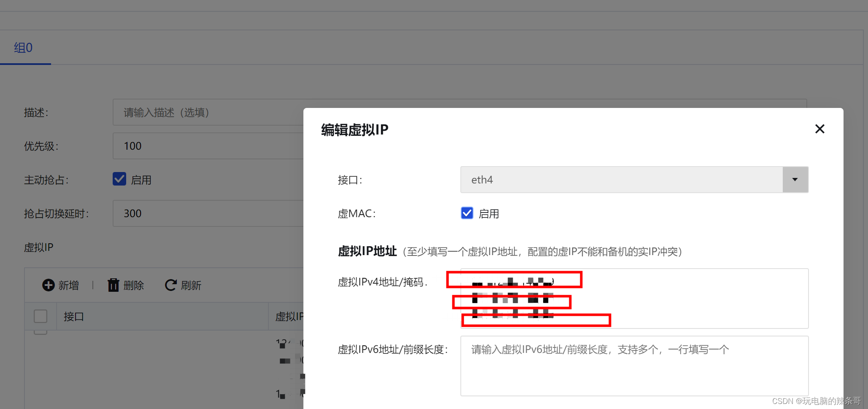
Task: Click the eth4 interface select field
Action: pos(634,180)
